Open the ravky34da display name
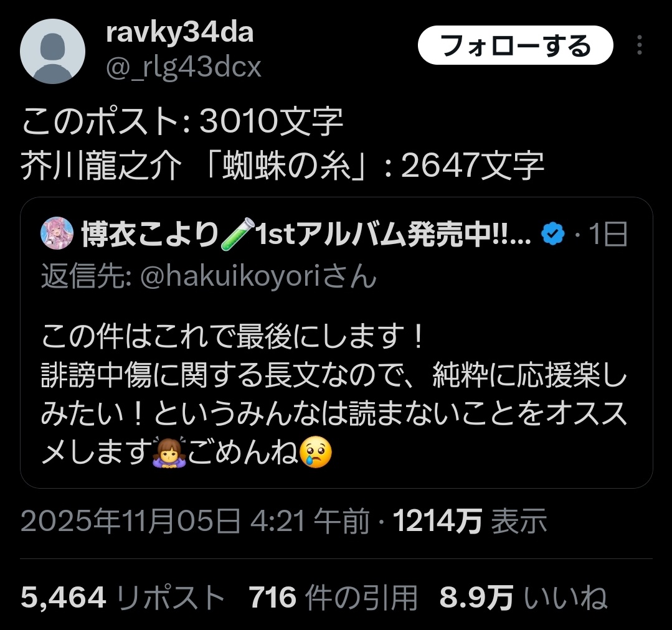The width and height of the screenshot is (672, 630). tap(179, 32)
